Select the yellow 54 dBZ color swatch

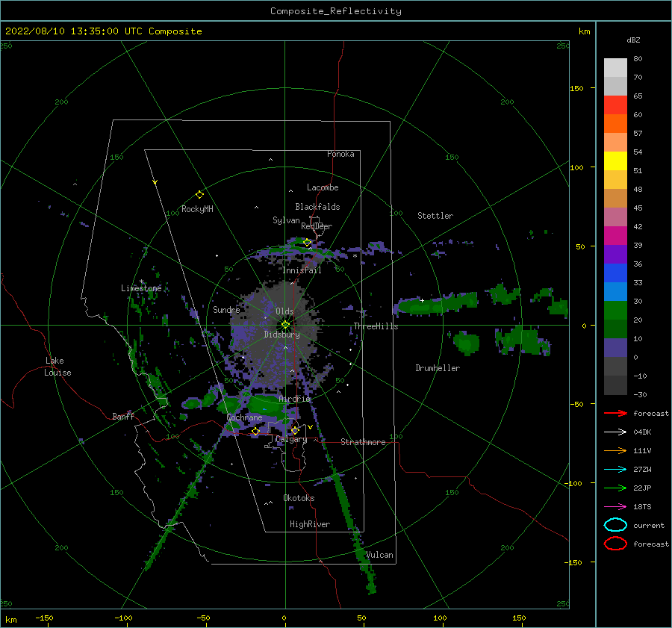(x=615, y=161)
